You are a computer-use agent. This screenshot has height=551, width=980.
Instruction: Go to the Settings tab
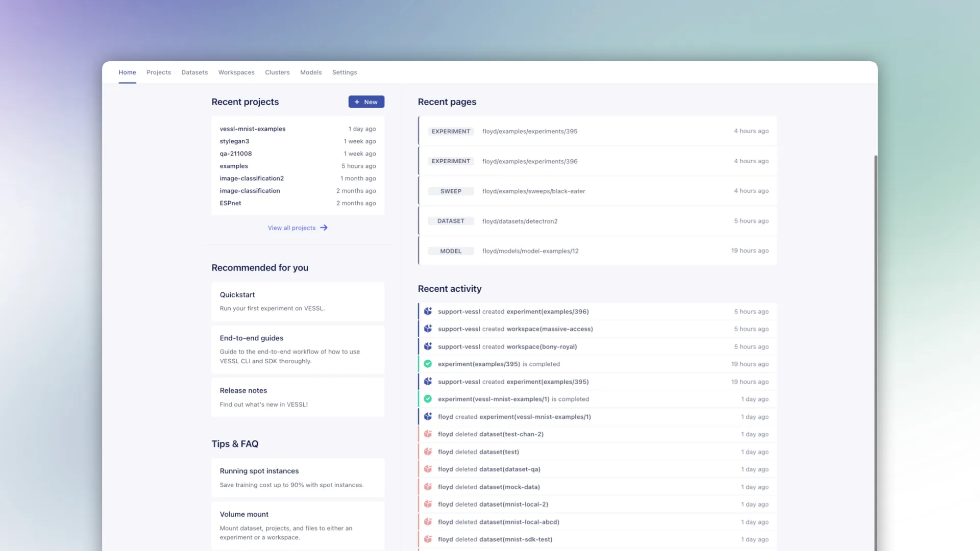(344, 72)
